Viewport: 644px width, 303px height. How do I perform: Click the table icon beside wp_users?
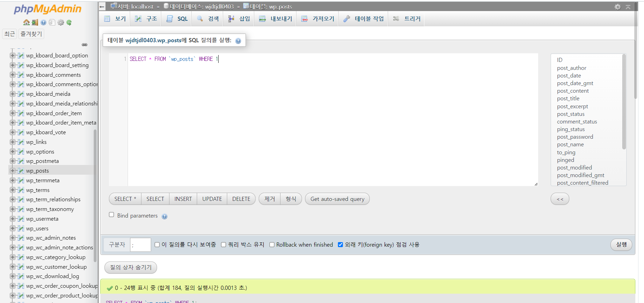click(x=21, y=228)
